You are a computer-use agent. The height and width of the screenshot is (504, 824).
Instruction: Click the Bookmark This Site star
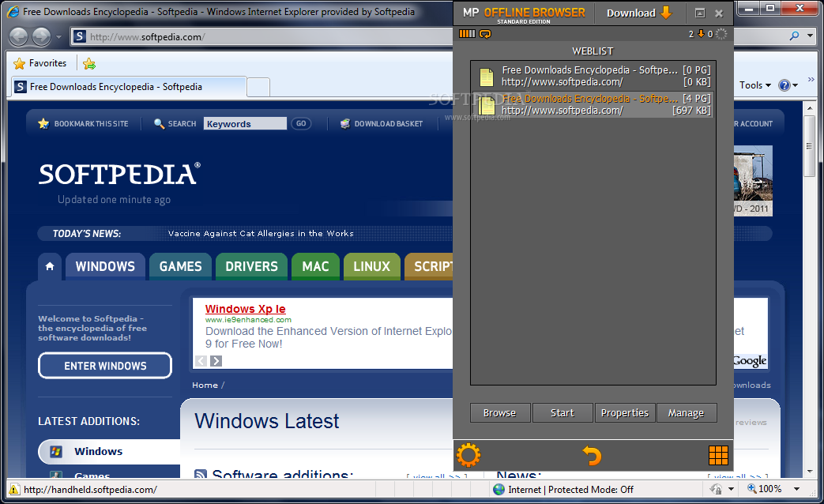43,123
